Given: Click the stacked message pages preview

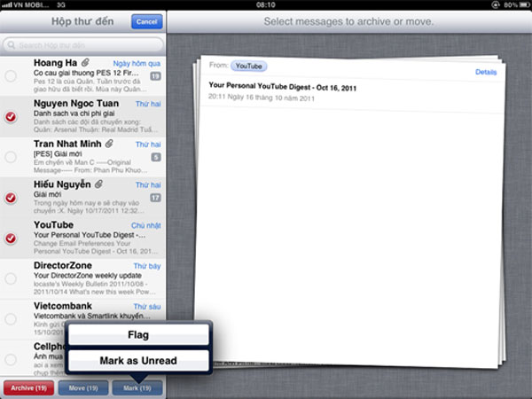Looking at the screenshot, I should click(349, 212).
